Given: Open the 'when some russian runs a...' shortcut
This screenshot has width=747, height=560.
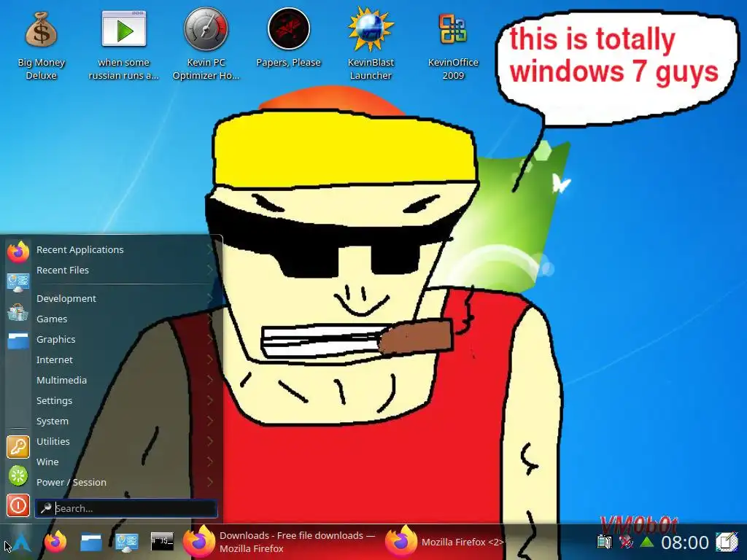Looking at the screenshot, I should click(124, 45).
